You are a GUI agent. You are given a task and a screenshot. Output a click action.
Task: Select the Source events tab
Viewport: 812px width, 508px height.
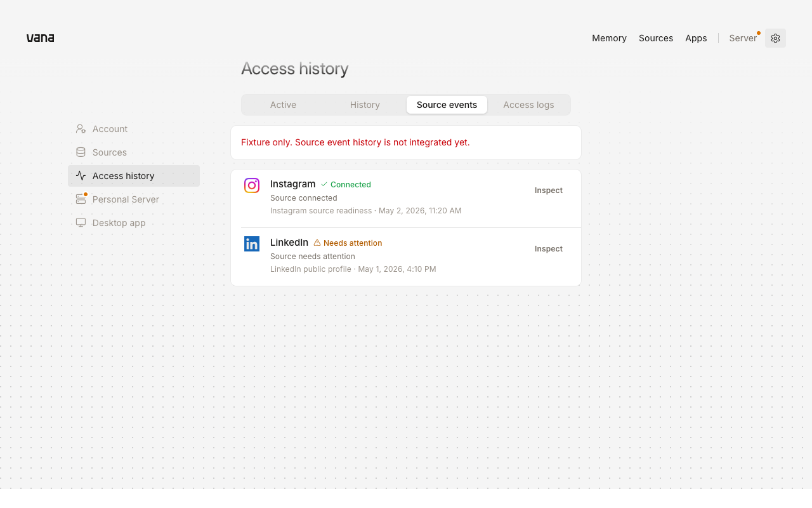click(447, 105)
